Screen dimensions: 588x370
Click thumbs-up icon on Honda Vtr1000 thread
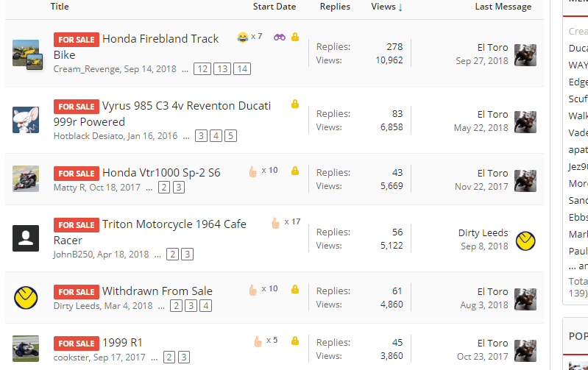click(252, 171)
